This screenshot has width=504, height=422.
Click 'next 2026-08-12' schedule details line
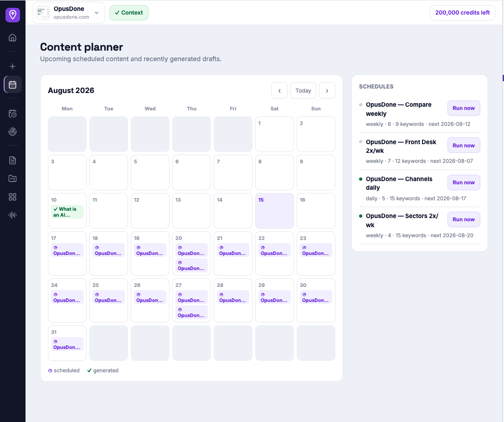click(418, 124)
